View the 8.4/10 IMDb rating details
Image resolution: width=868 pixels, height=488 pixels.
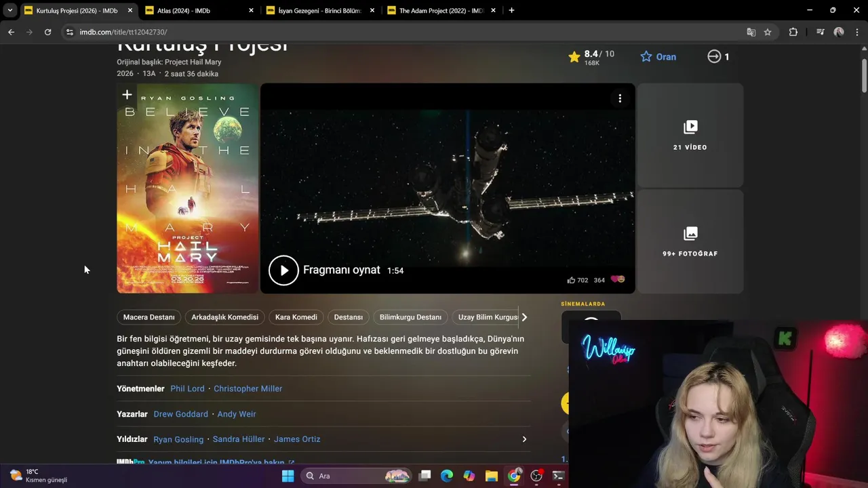point(591,57)
